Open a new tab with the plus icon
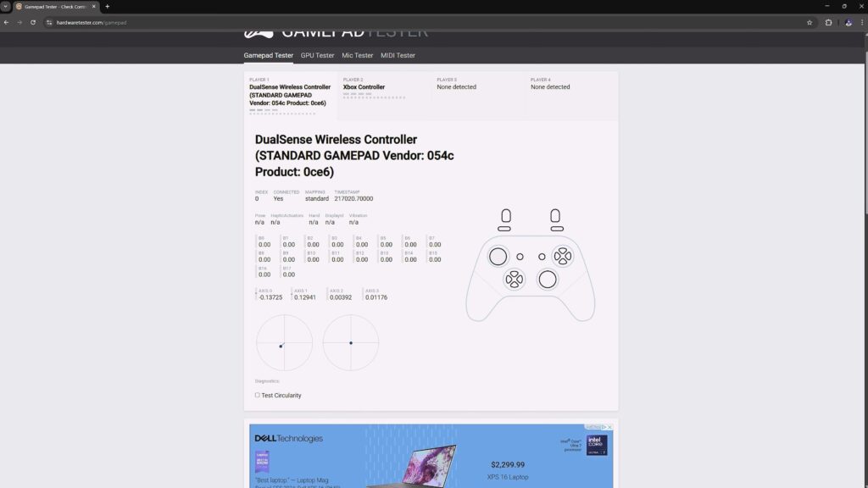 (x=108, y=7)
